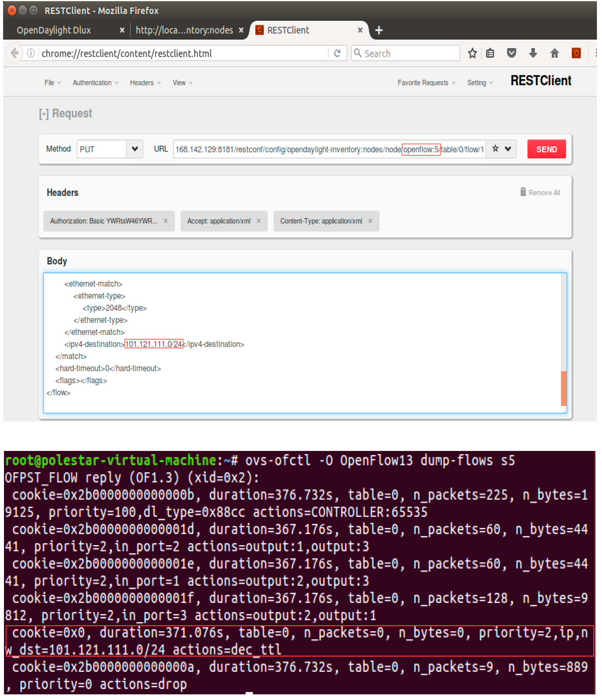Click the Body text area scrollbar thumb
The width and height of the screenshot is (602, 700).
pyautogui.click(x=563, y=388)
